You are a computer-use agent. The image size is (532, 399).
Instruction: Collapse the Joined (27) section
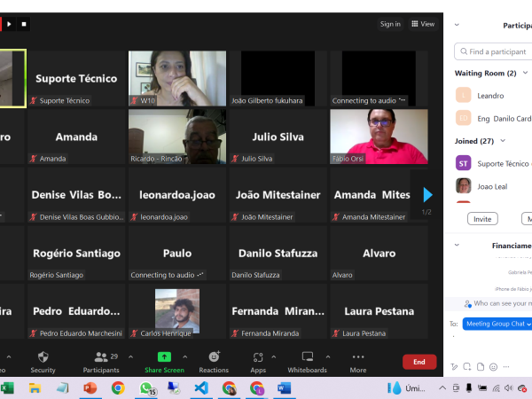503,140
